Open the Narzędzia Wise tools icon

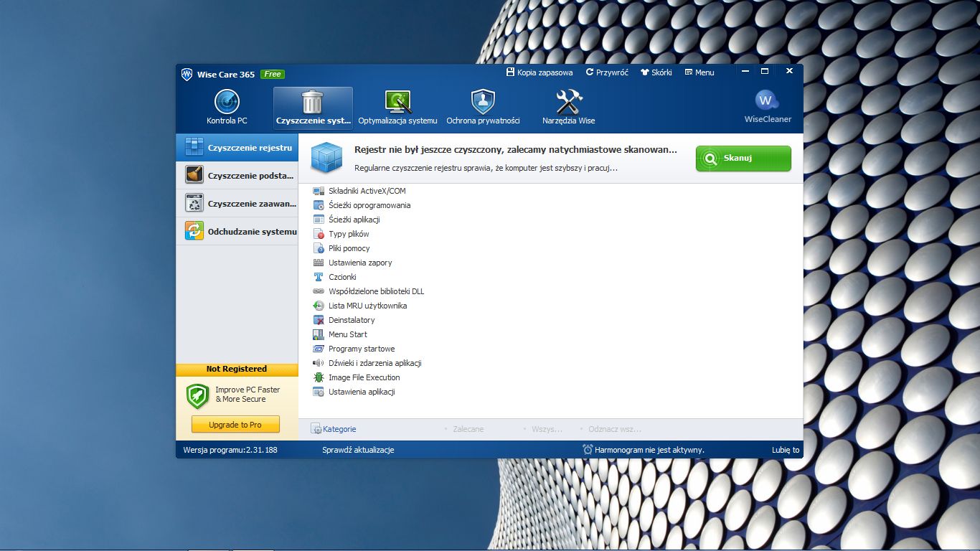click(569, 102)
